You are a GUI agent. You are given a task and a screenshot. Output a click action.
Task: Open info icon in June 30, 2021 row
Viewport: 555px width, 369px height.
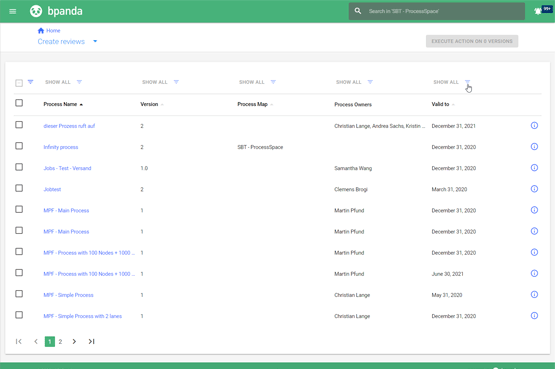click(534, 273)
